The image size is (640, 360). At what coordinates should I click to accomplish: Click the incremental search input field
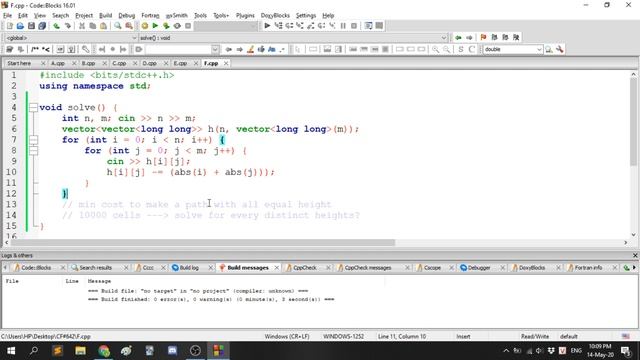pos(179,49)
